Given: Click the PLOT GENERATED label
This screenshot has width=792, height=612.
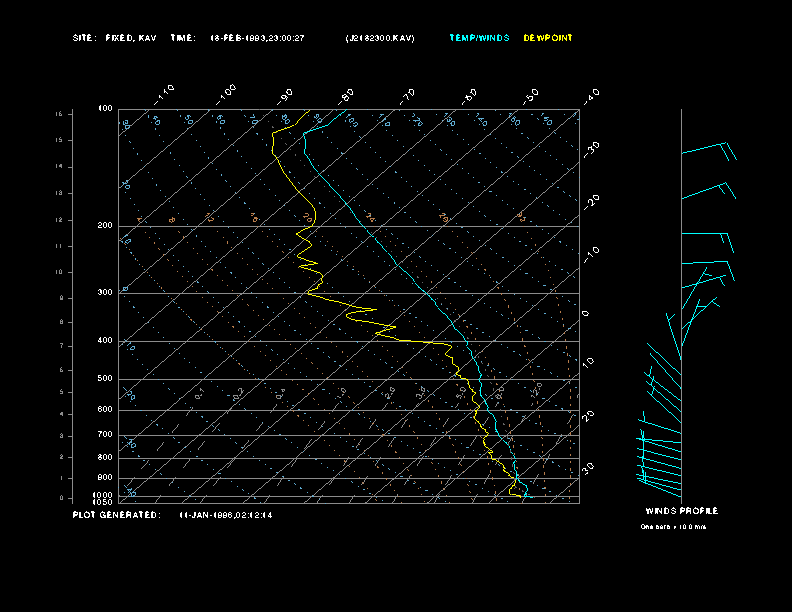Looking at the screenshot, I should pyautogui.click(x=115, y=515).
